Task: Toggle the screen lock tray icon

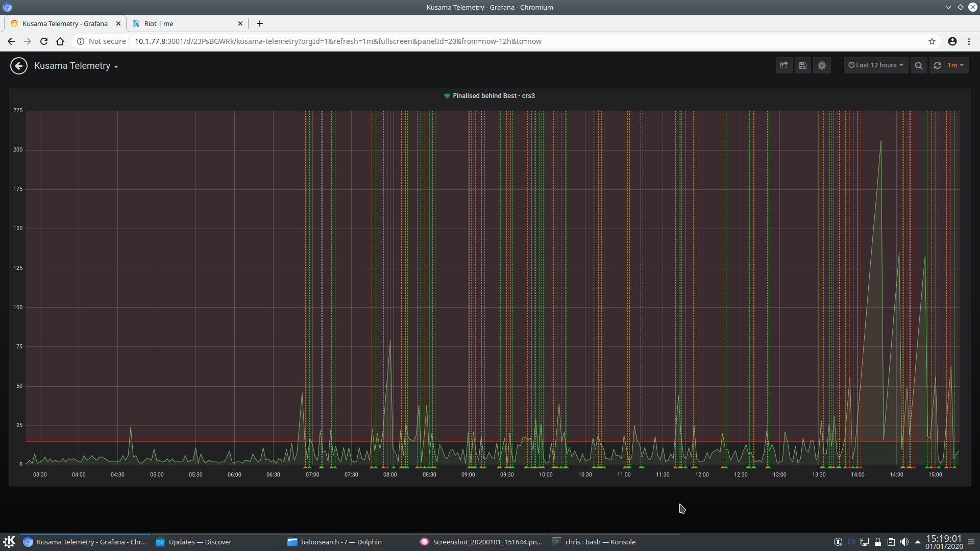Action: point(878,542)
